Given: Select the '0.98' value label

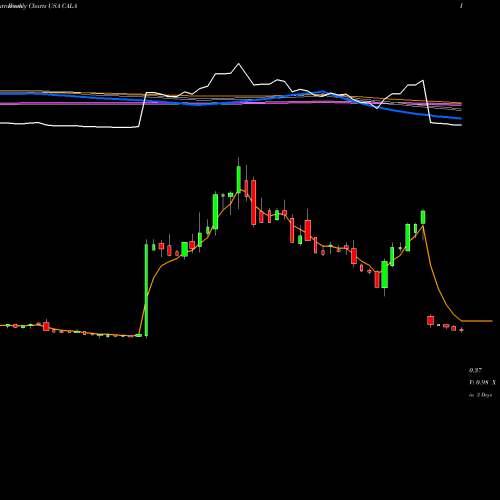Looking at the screenshot, I should [x=482, y=382].
